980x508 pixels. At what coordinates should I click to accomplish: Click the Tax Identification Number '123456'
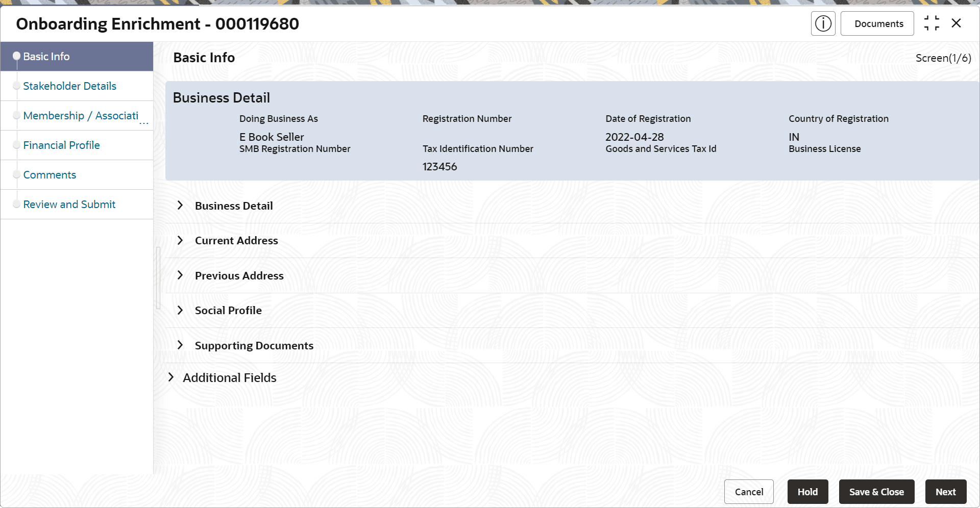point(439,167)
